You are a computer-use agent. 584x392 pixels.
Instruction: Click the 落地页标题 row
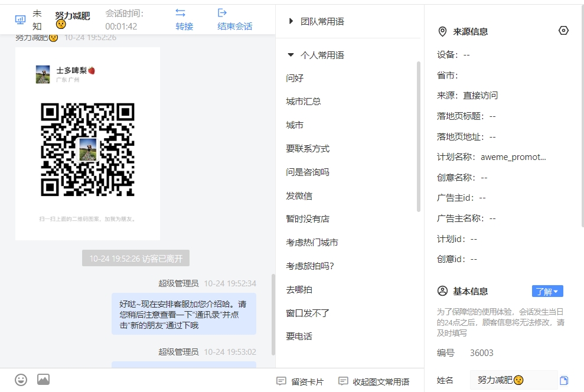pyautogui.click(x=466, y=116)
